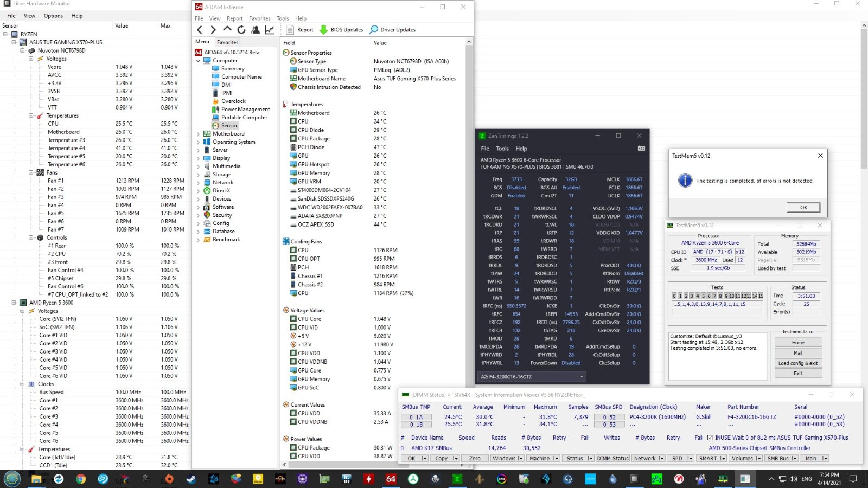Open the Windows dropdown arrow in SIV64X

[520, 459]
